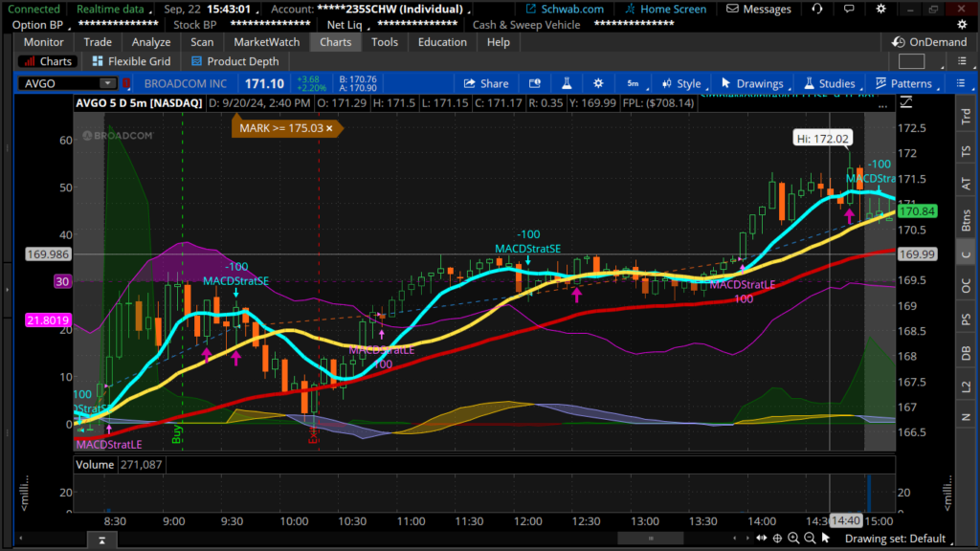Select the Flexible Grid sub-tab
Viewport: 980px width, 551px height.
point(131,61)
